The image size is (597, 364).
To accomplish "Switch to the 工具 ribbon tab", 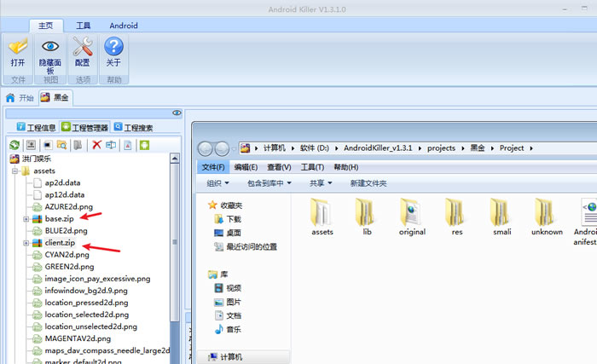I will coord(84,26).
